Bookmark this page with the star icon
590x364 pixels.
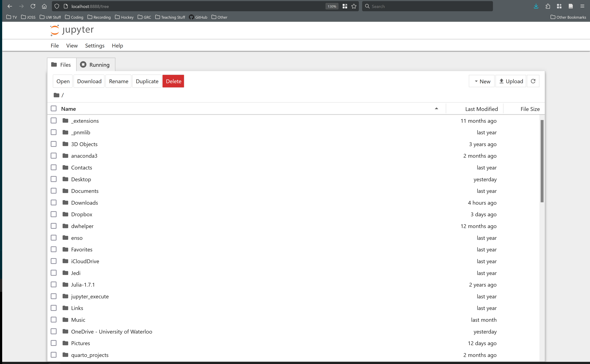[x=354, y=6]
